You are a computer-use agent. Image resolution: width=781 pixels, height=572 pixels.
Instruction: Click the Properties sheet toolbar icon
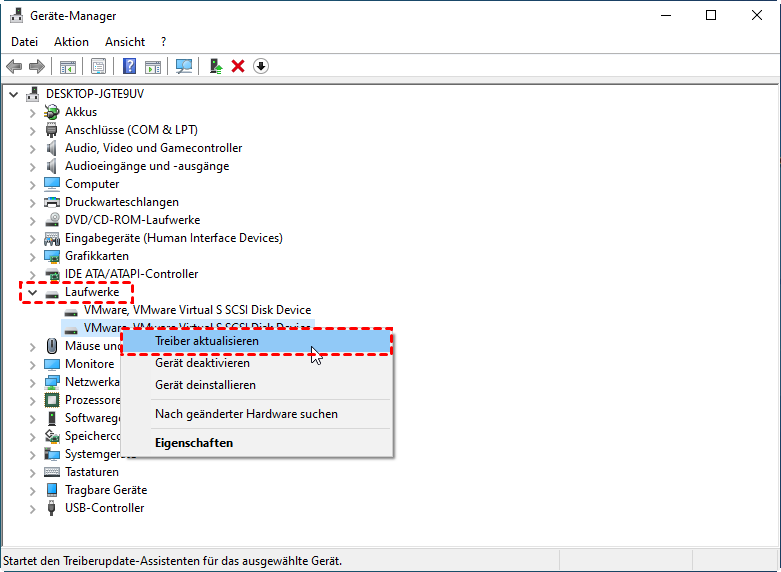click(99, 66)
